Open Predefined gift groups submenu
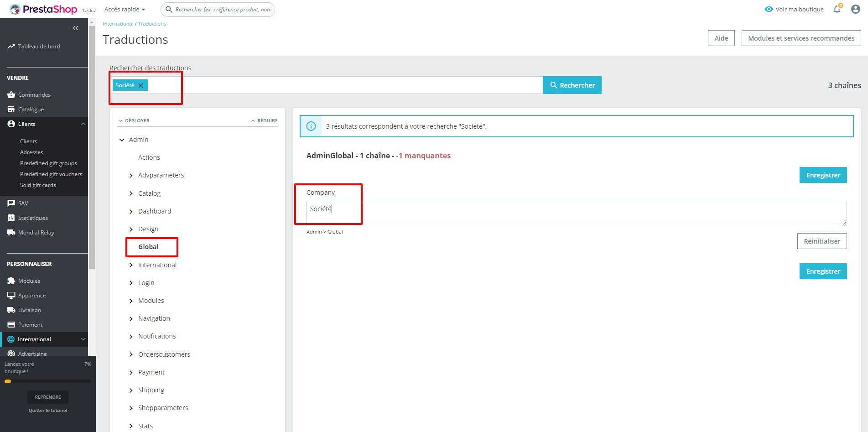Screen dimensions: 868x432 coord(48,163)
